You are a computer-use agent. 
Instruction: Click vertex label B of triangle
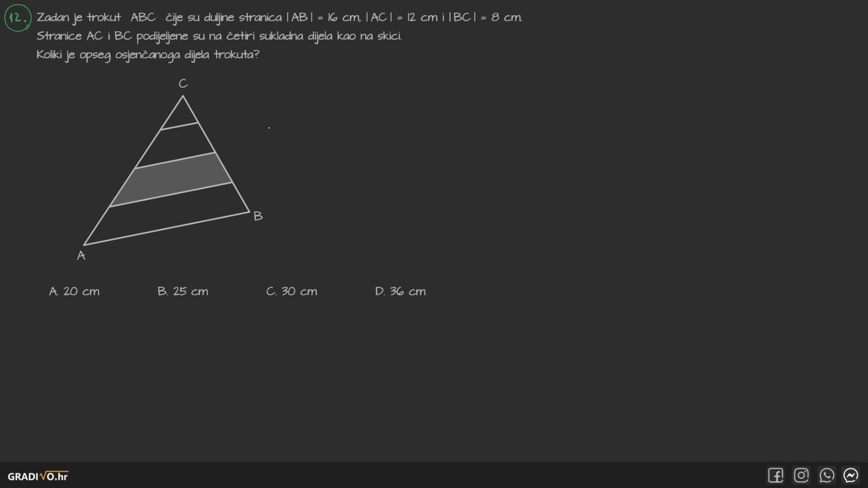click(x=258, y=216)
